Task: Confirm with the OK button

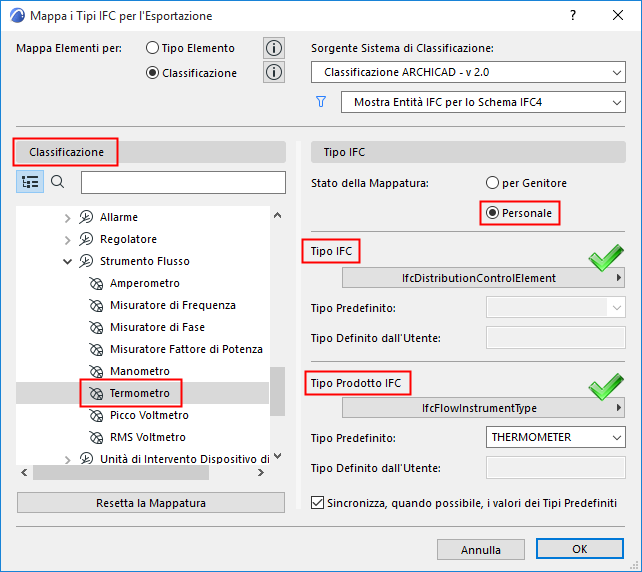Action: point(580,549)
